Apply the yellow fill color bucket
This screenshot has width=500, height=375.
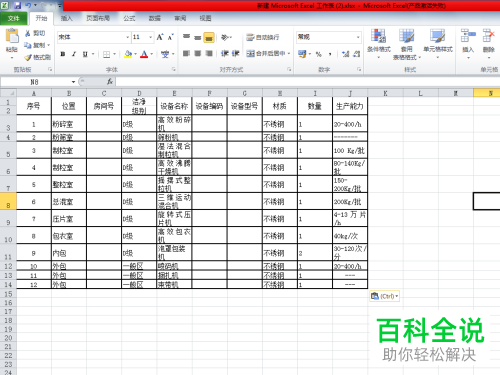coord(128,54)
